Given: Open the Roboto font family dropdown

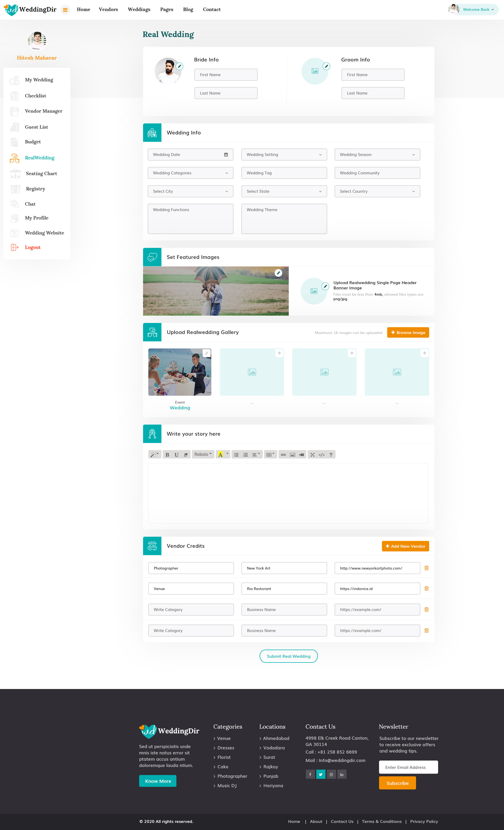Looking at the screenshot, I should tap(203, 455).
